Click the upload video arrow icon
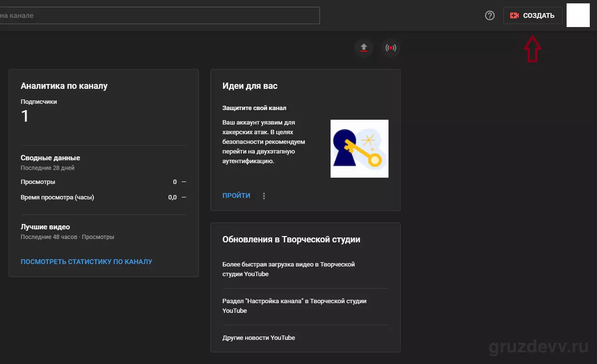Viewport: 597px width, 364px height. [364, 48]
